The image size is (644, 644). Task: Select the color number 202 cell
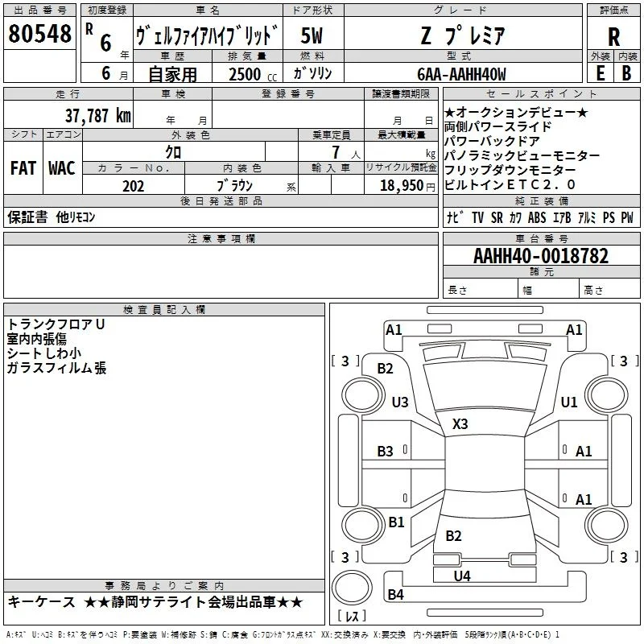(134, 186)
